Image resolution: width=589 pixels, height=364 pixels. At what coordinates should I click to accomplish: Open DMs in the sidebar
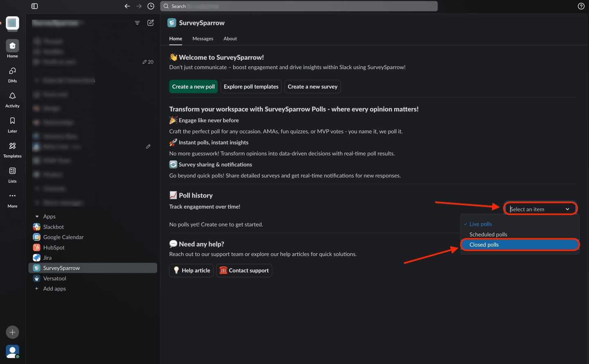pos(12,71)
